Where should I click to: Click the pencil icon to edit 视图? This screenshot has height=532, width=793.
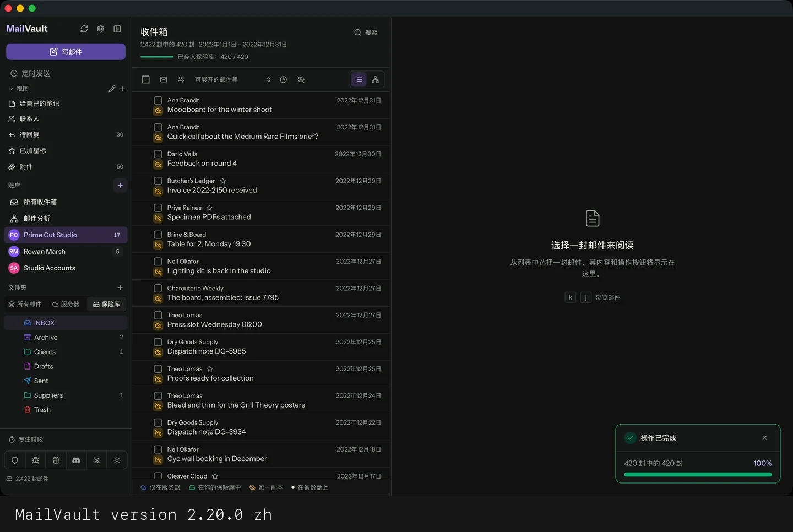tap(112, 89)
